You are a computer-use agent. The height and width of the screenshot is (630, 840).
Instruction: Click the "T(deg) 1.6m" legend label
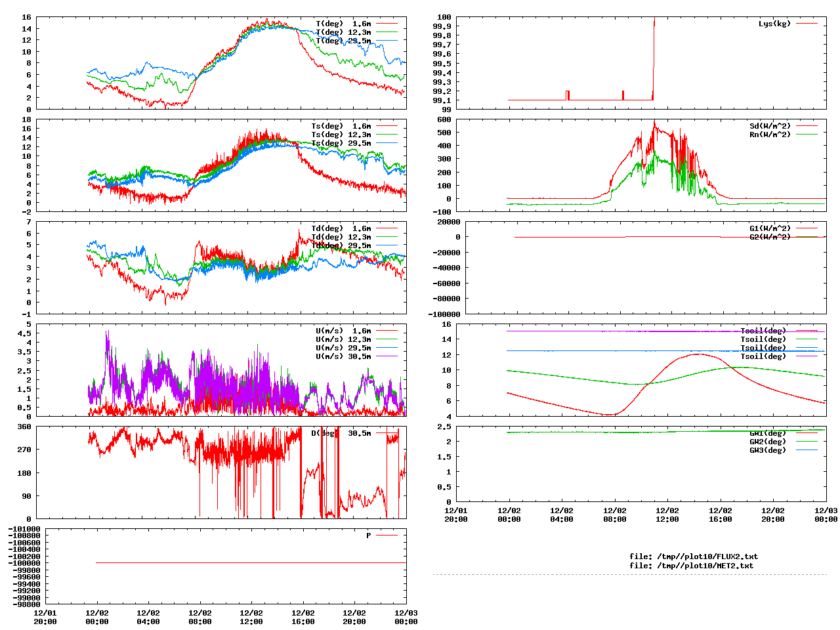coord(343,24)
